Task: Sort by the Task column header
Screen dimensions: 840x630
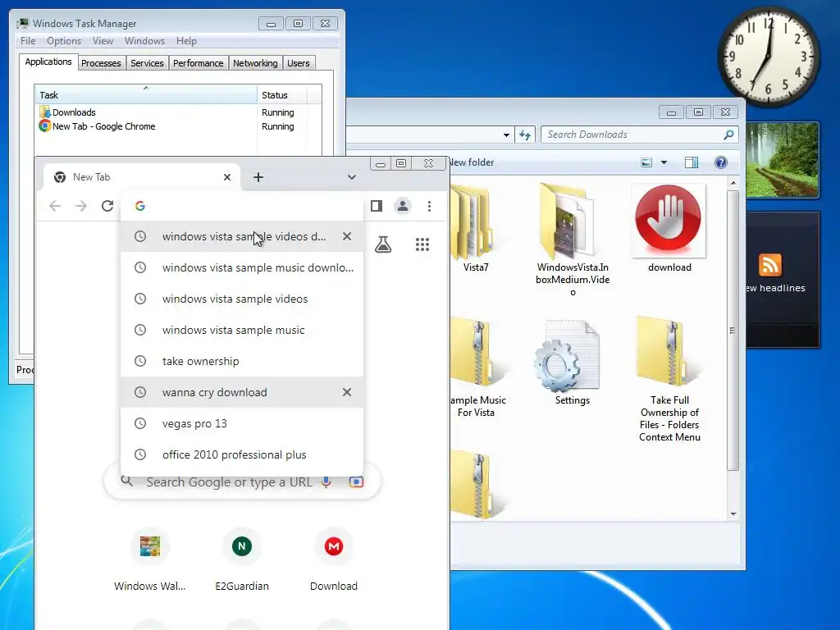Action: (x=146, y=95)
